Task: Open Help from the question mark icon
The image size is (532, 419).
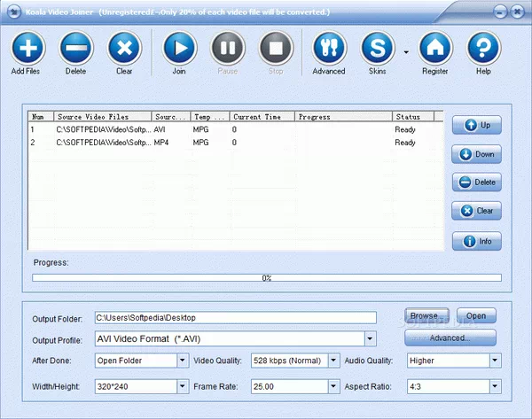Action: click(482, 47)
